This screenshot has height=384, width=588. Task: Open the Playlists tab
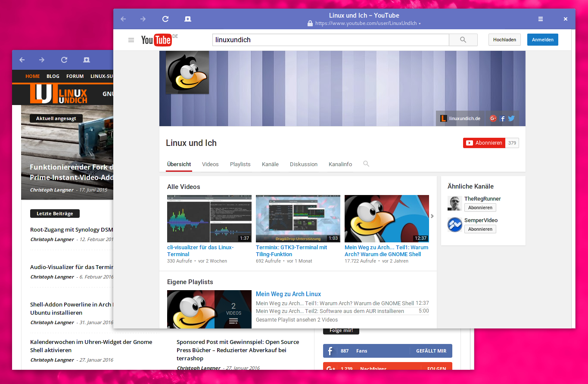coord(240,164)
